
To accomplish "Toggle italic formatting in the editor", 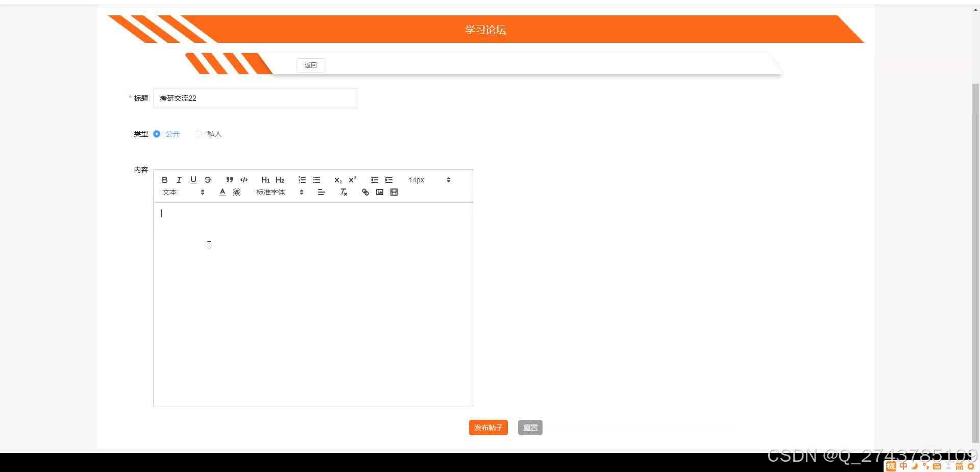I will point(179,180).
